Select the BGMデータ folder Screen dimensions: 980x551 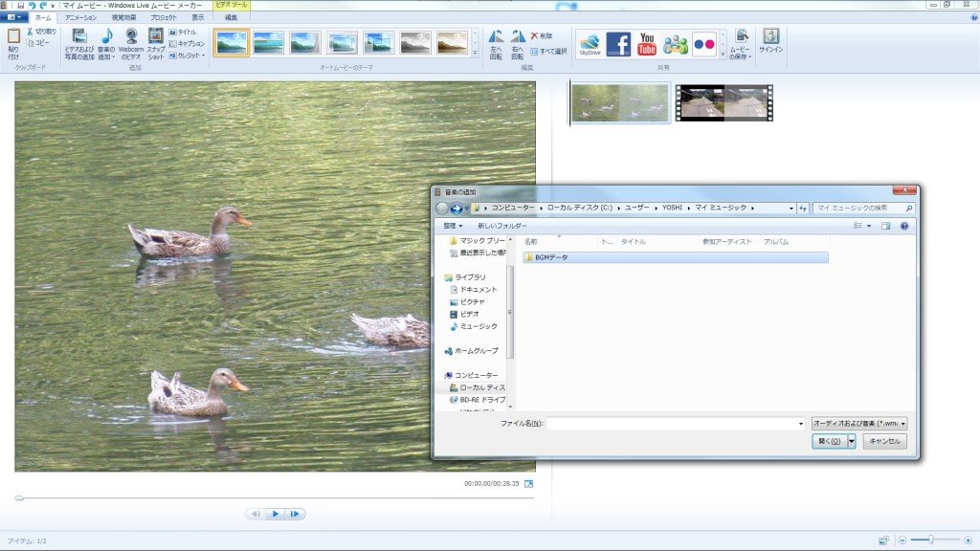pyautogui.click(x=675, y=257)
